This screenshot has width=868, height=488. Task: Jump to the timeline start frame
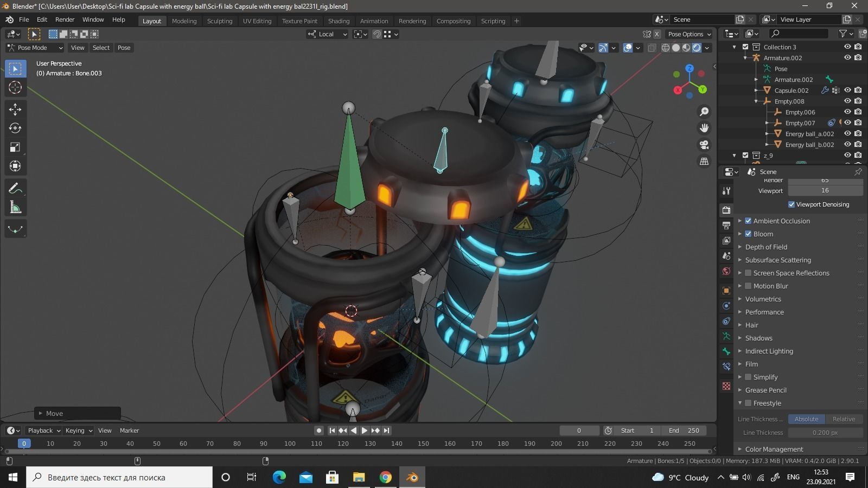(332, 431)
